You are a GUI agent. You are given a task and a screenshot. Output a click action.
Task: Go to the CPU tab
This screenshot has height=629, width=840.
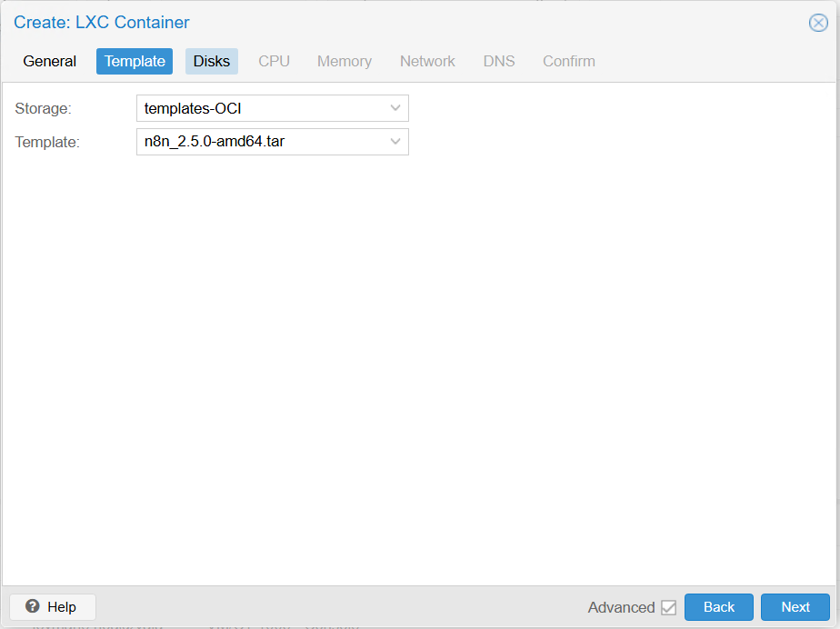(274, 61)
